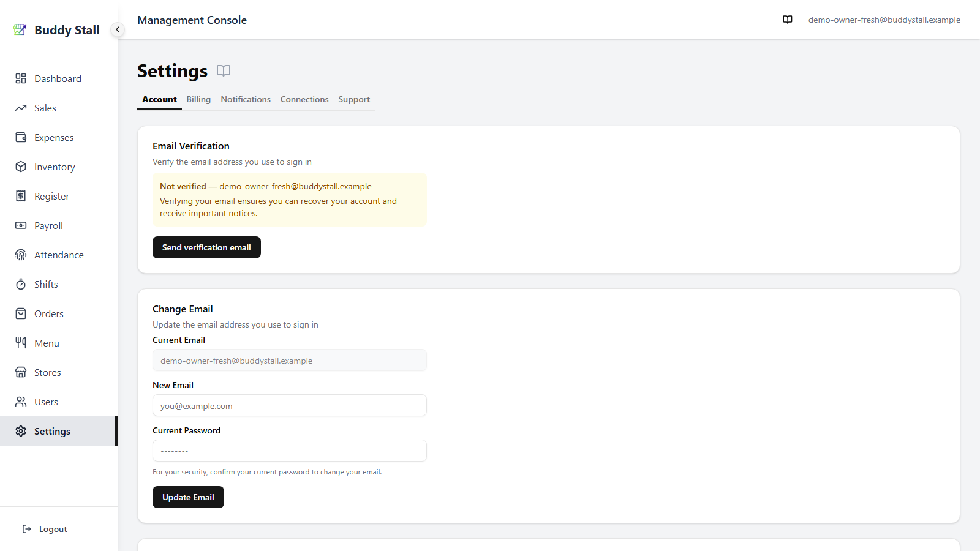
Task: Open the Stores label in the sidebar
Action: point(47,372)
